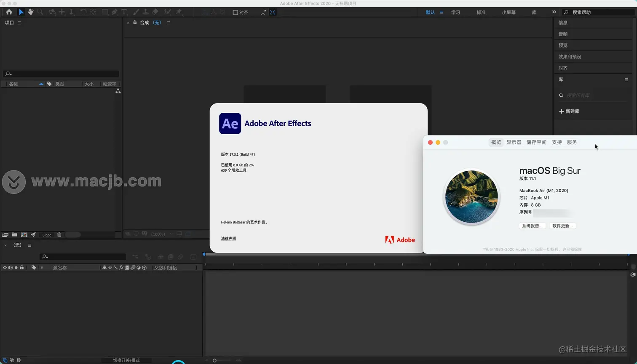Sort by the 名称 column arrow
Image resolution: width=637 pixels, height=364 pixels.
tap(41, 84)
